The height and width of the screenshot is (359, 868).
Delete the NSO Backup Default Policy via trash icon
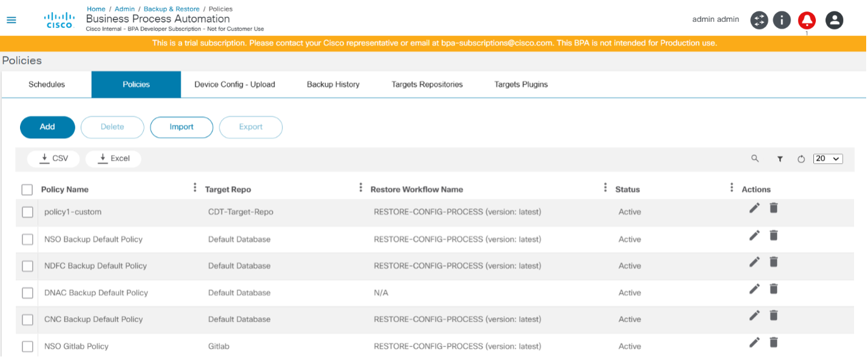[x=773, y=235]
